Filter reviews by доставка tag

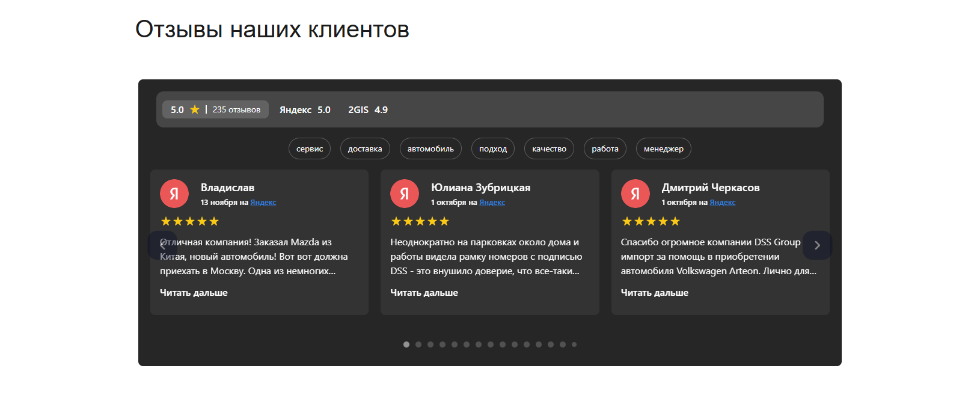pos(365,148)
